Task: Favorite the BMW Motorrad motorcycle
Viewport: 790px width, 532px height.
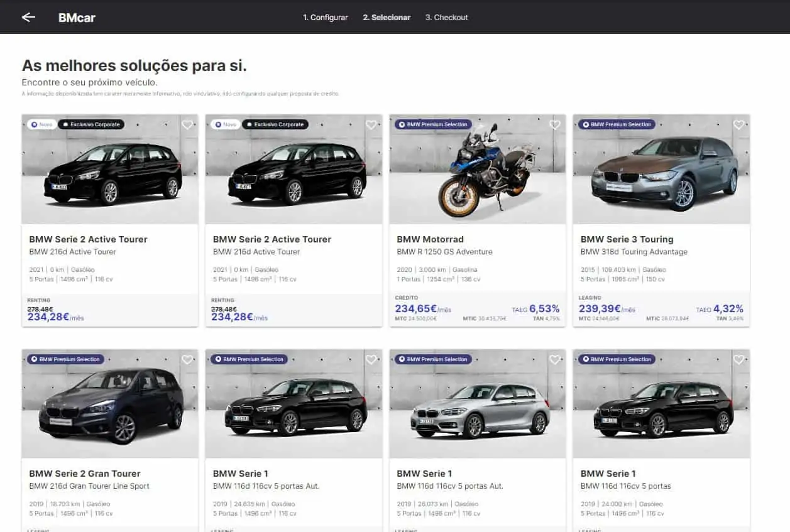Action: [x=554, y=125]
